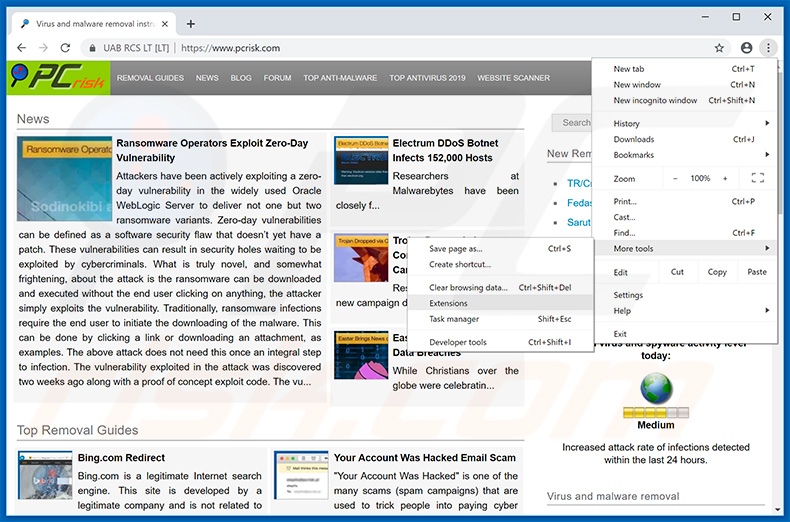Click the site security padlock icon

(x=92, y=48)
